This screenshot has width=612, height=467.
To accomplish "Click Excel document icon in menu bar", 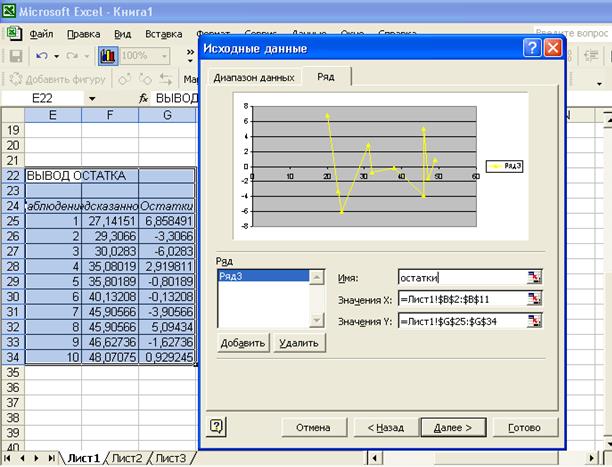I will click(x=15, y=33).
